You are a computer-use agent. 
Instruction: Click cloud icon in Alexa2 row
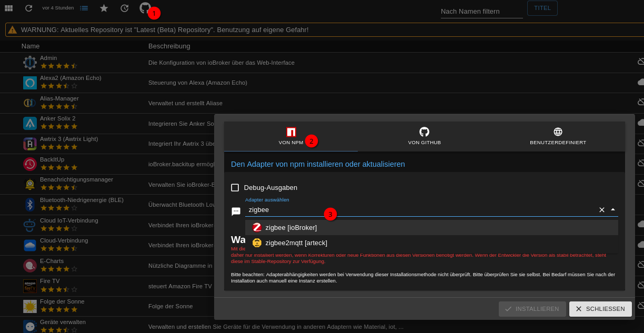pyautogui.click(x=641, y=82)
